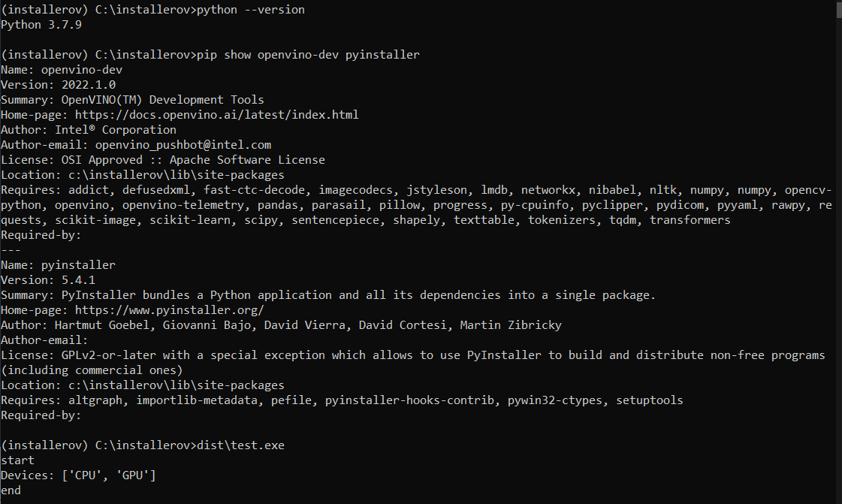Click the "Devices: ['CPU', 'GPU']" output line
Image resolution: width=842 pixels, height=504 pixels.
point(78,475)
